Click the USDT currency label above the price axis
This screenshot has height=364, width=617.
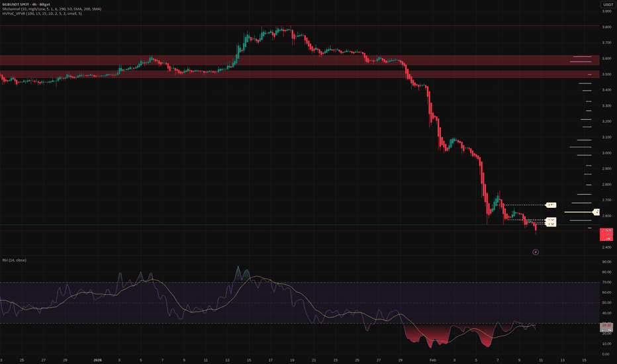coord(607,5)
